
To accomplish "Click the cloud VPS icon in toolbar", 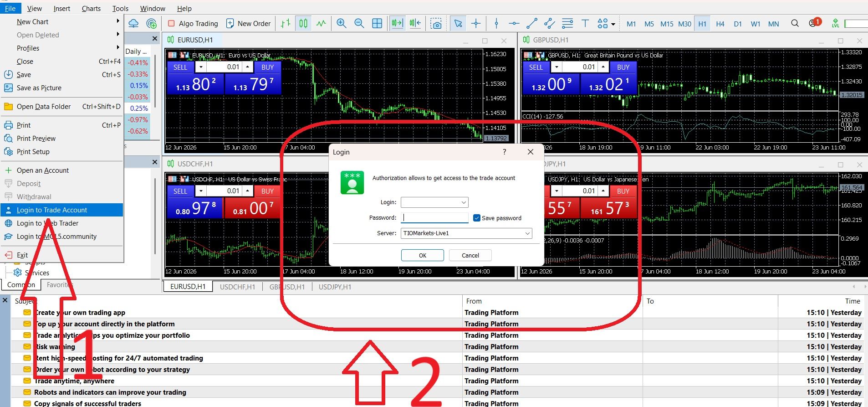I will [x=133, y=23].
